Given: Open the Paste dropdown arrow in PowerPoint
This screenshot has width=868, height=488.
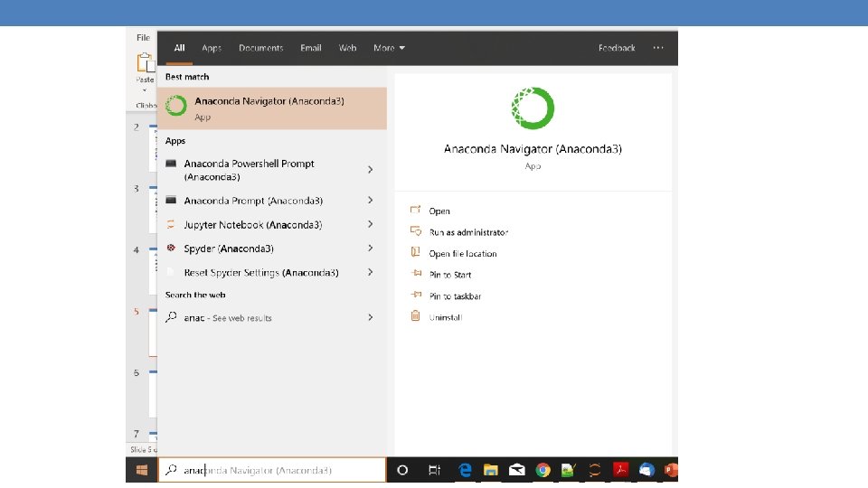Looking at the screenshot, I should [145, 90].
